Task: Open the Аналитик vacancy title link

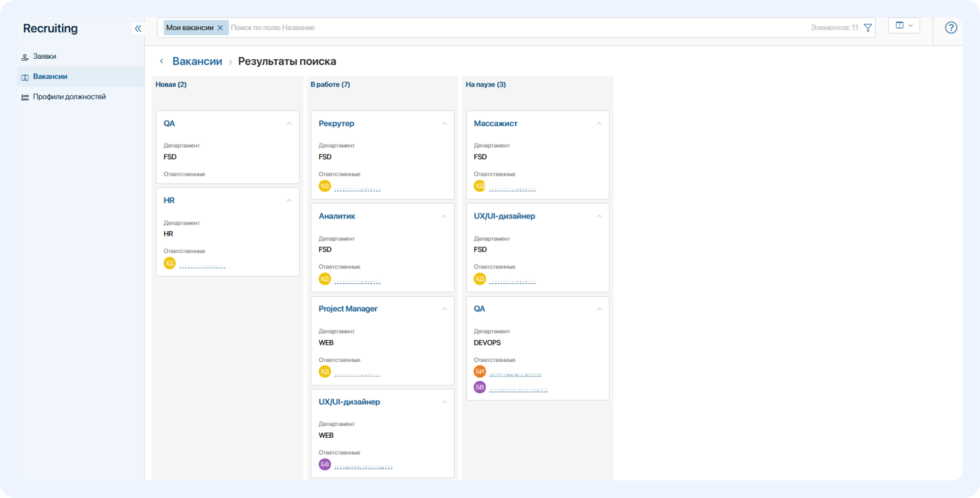Action: [337, 216]
